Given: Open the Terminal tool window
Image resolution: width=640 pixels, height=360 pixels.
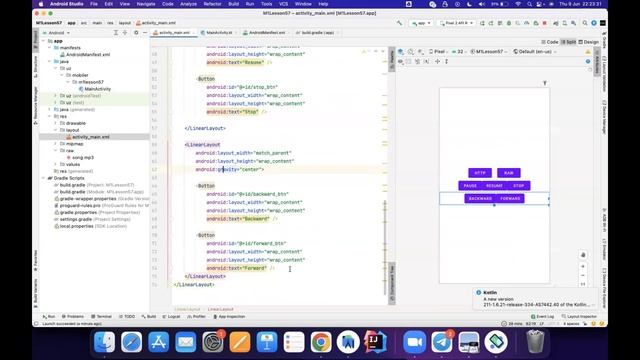Looking at the screenshot, I should [101, 317].
